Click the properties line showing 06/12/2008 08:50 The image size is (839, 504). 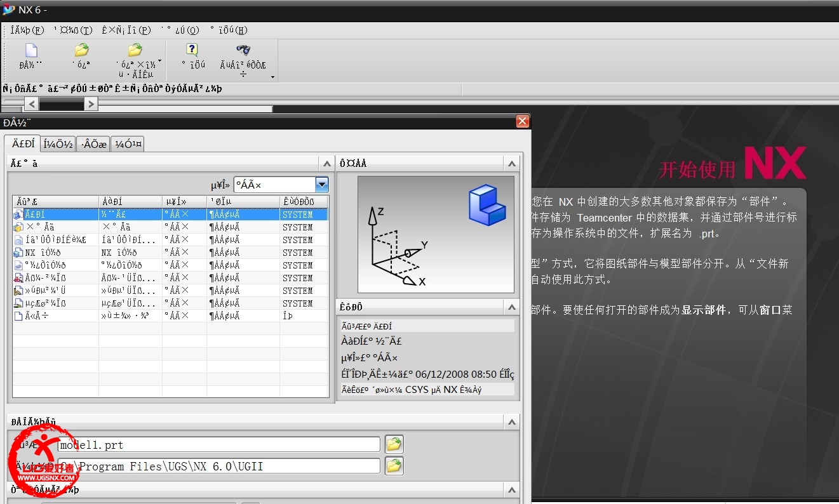[x=427, y=374]
